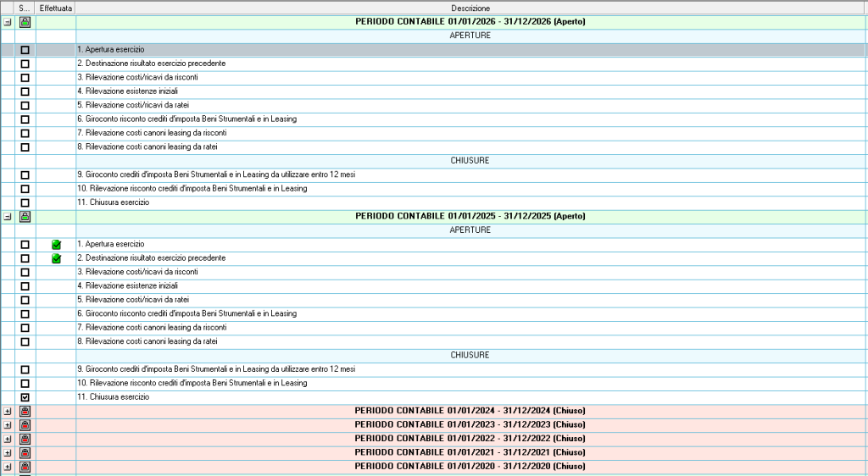This screenshot has height=476, width=868.
Task: Click the red closed padlock for period 2021
Action: click(x=25, y=452)
